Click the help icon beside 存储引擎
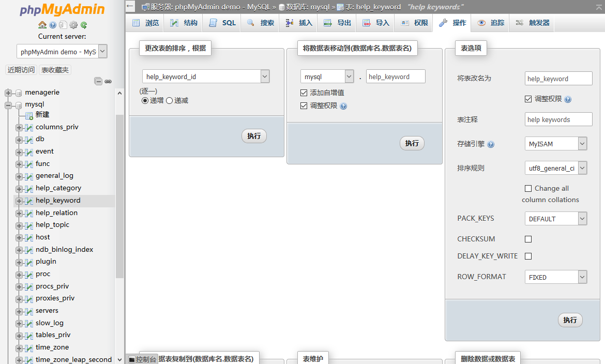This screenshot has height=364, width=605. click(491, 144)
